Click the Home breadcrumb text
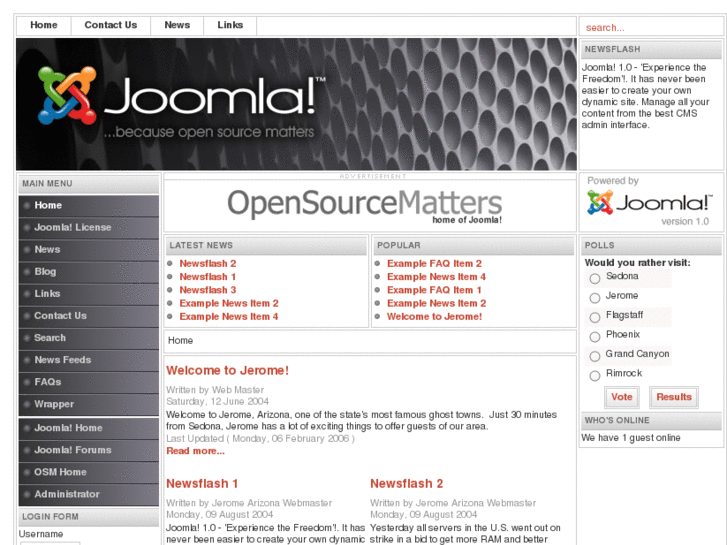Image resolution: width=727 pixels, height=545 pixels. tap(180, 340)
